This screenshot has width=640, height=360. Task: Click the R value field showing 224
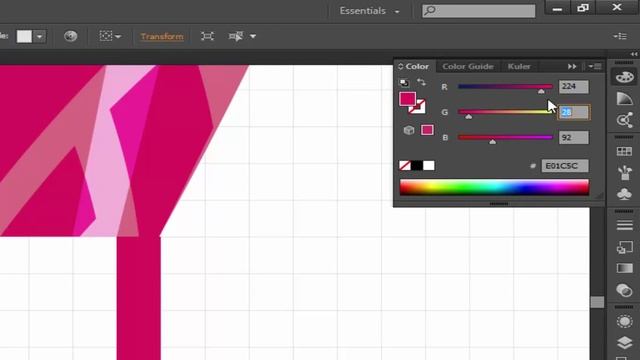(x=573, y=87)
